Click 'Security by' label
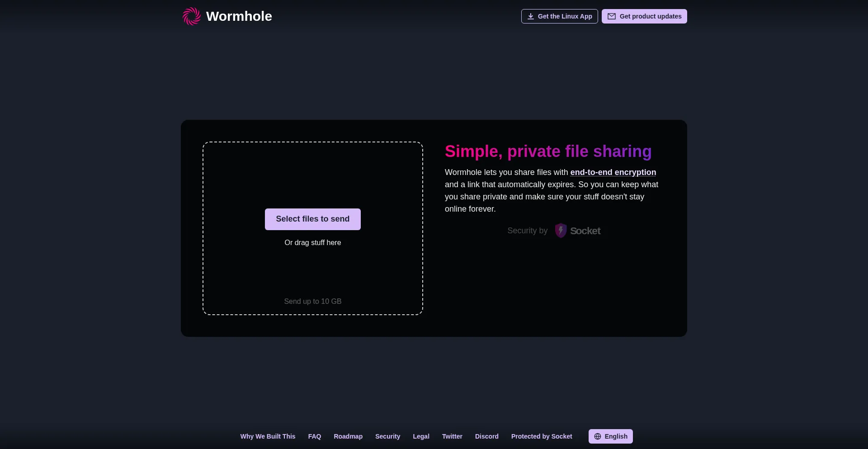This screenshot has width=868, height=449. click(527, 231)
